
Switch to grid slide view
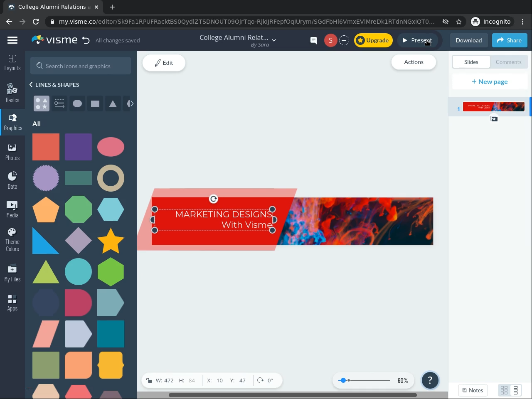pos(504,390)
